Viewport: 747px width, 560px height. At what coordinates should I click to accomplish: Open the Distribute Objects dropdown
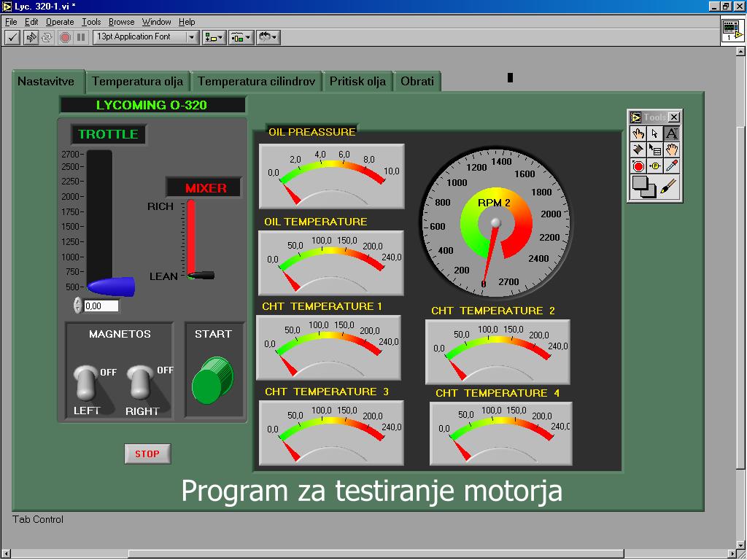coord(241,37)
